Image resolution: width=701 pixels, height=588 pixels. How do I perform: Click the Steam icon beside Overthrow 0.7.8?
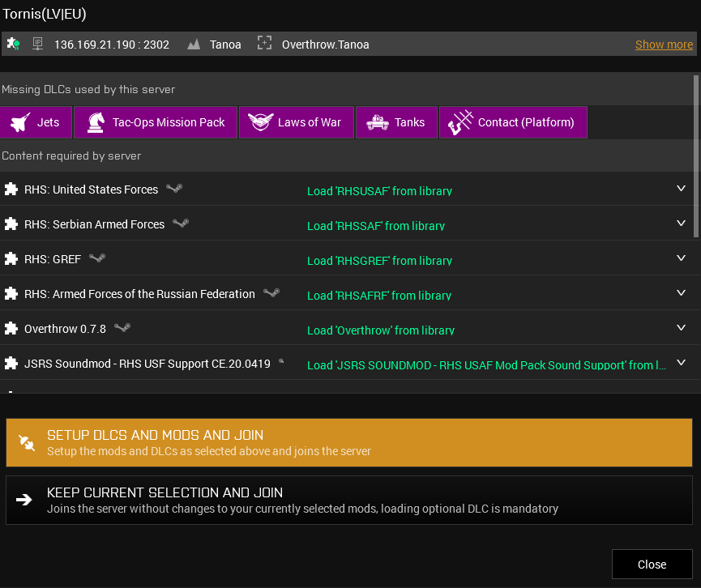pyautogui.click(x=122, y=328)
